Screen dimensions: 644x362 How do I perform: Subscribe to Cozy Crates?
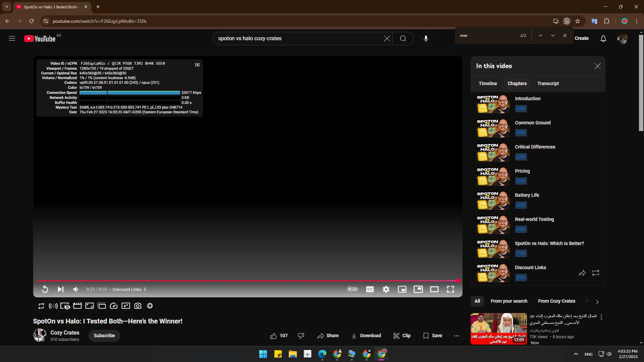pos(104,336)
